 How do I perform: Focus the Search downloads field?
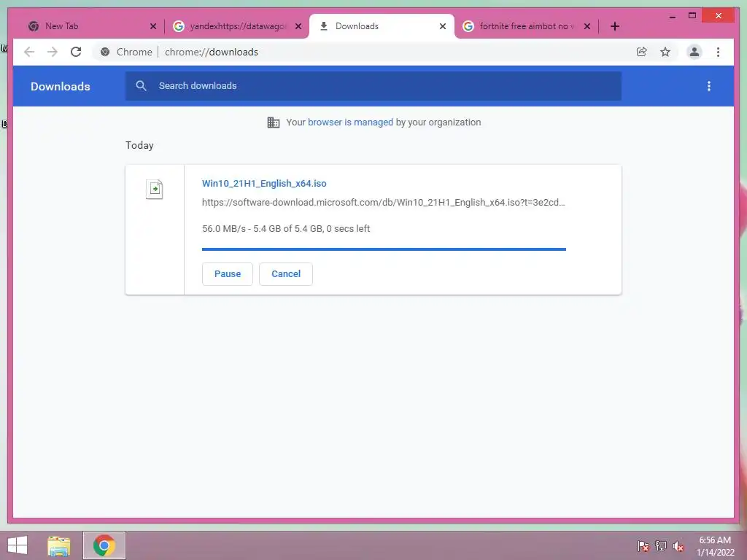(x=373, y=86)
